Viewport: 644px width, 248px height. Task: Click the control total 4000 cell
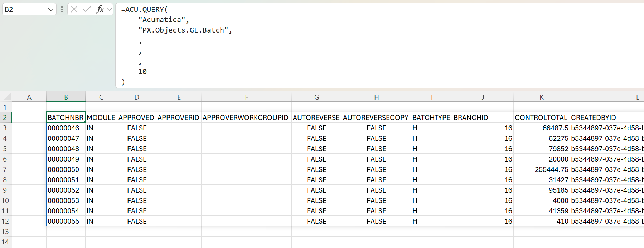pyautogui.click(x=542, y=200)
